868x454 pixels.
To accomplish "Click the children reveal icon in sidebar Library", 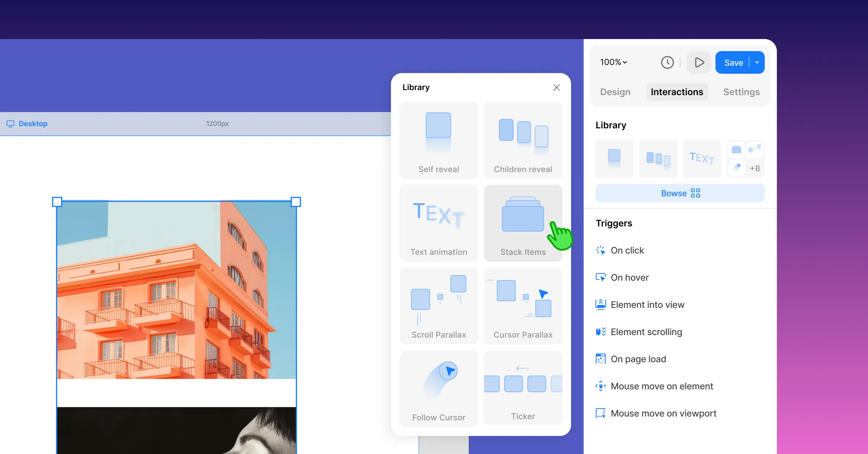I will point(658,159).
